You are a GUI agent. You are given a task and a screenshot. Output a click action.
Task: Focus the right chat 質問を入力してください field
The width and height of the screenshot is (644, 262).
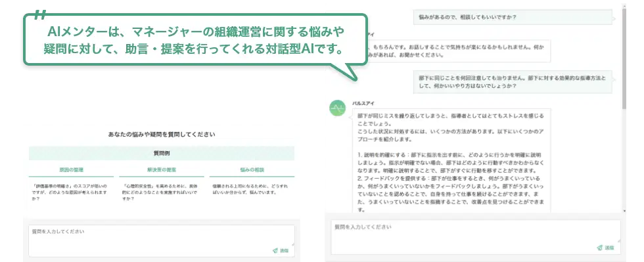476,237
